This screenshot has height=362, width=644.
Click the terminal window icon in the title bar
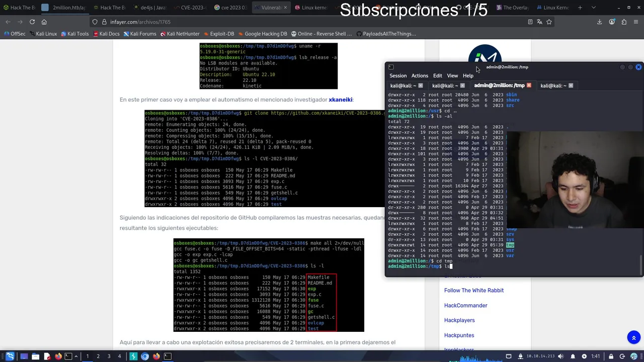(391, 67)
